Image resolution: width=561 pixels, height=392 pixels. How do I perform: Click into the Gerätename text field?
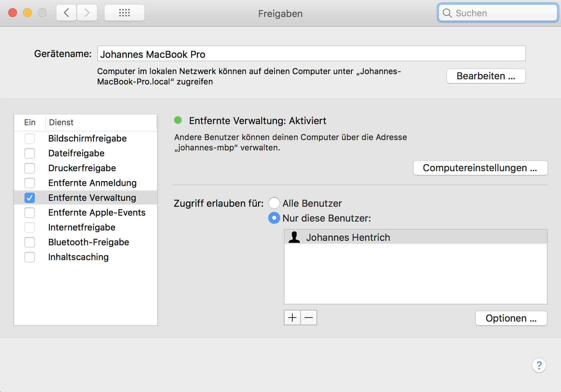point(311,54)
